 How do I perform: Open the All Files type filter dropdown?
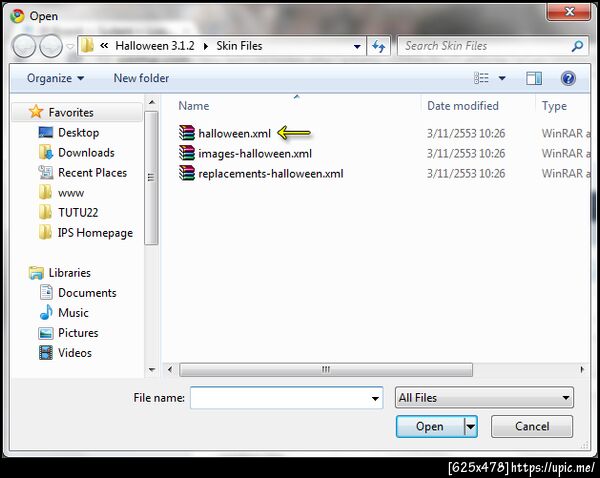pos(484,398)
